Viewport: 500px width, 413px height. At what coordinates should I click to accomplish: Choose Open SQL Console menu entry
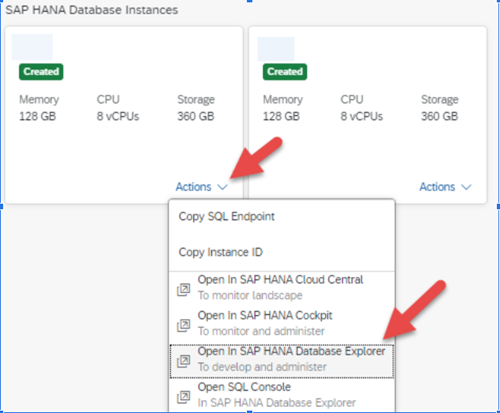(282, 395)
